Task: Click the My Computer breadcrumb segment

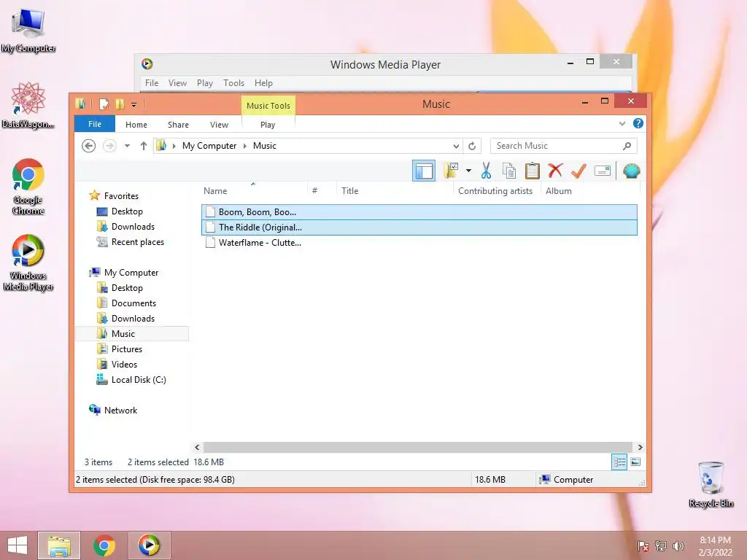Action: [x=209, y=146]
